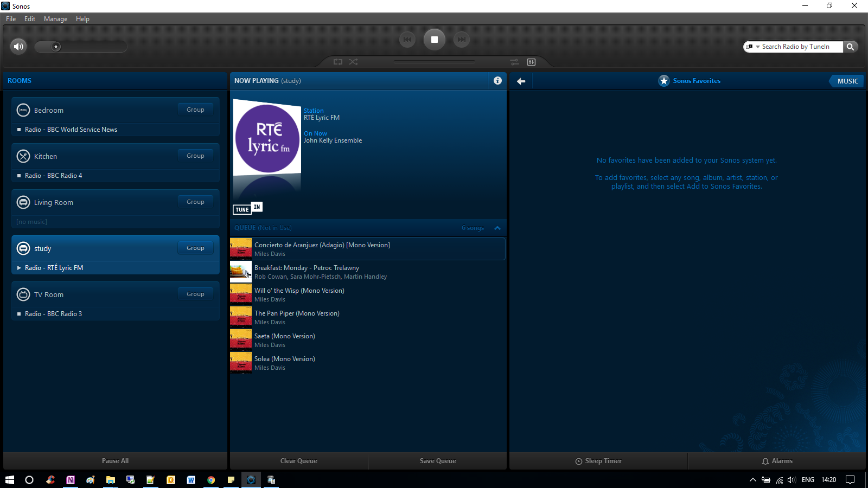
Task: Click the Search Radio by TuneIn field
Action: (x=802, y=47)
